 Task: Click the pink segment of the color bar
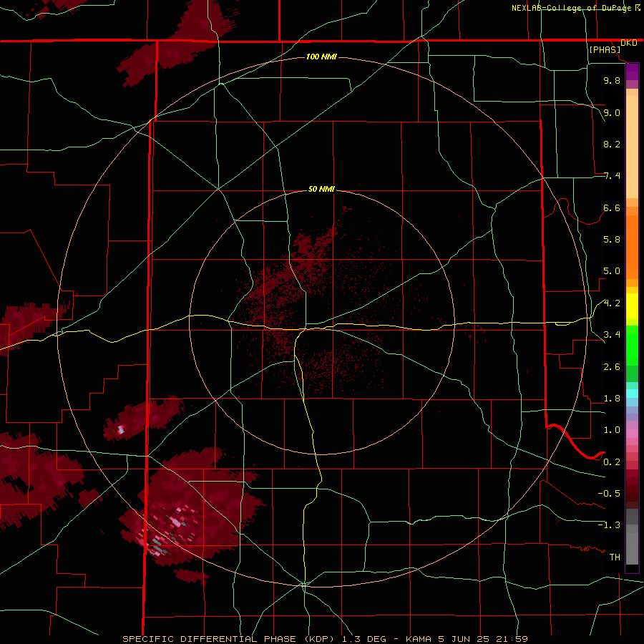(632, 434)
